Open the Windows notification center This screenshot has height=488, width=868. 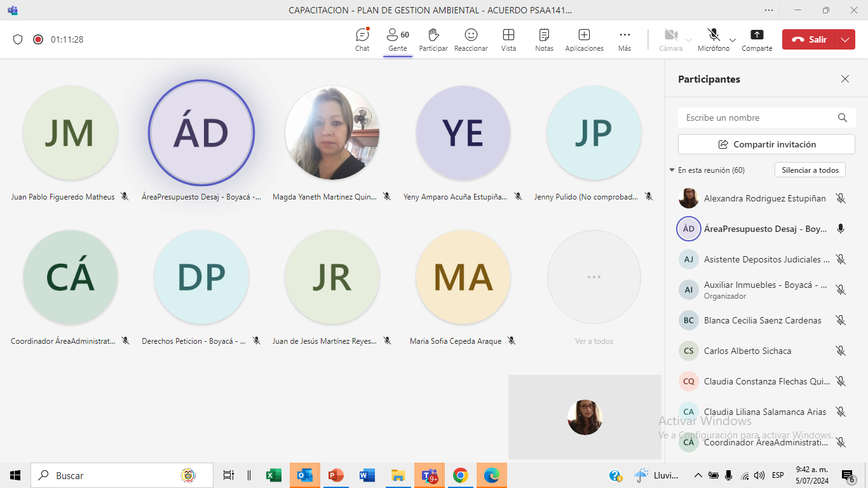click(849, 475)
